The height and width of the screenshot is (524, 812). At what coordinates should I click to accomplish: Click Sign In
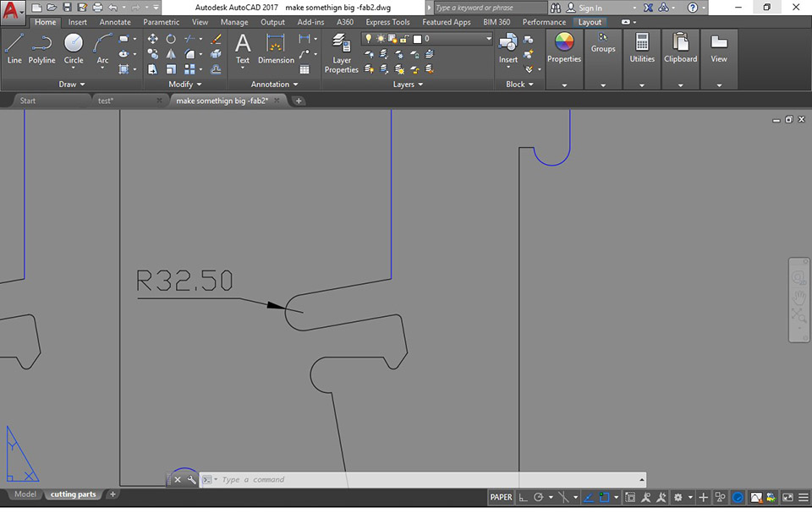(590, 8)
